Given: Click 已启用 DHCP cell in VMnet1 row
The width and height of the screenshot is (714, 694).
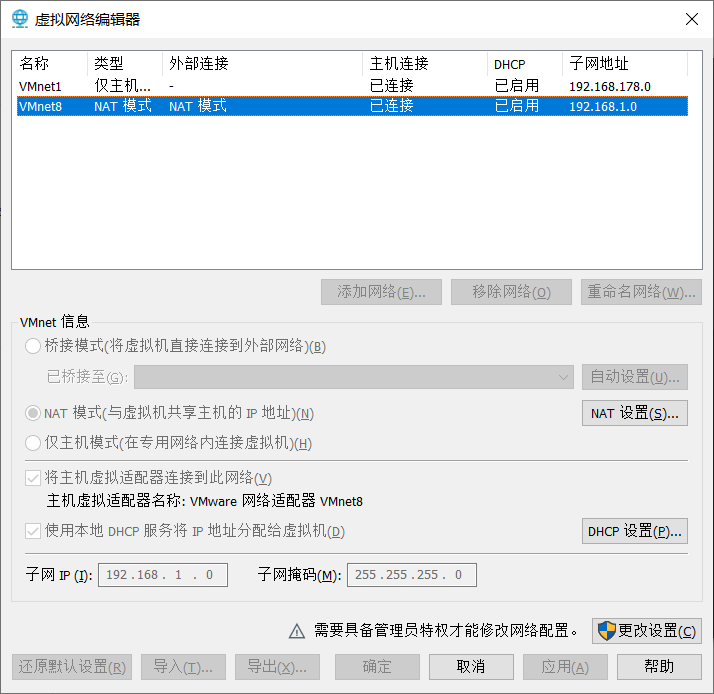Looking at the screenshot, I should (x=517, y=86).
